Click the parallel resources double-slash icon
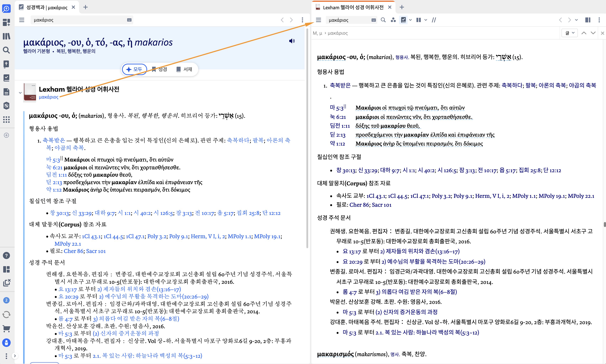The width and height of the screenshot is (606, 364). (x=434, y=20)
